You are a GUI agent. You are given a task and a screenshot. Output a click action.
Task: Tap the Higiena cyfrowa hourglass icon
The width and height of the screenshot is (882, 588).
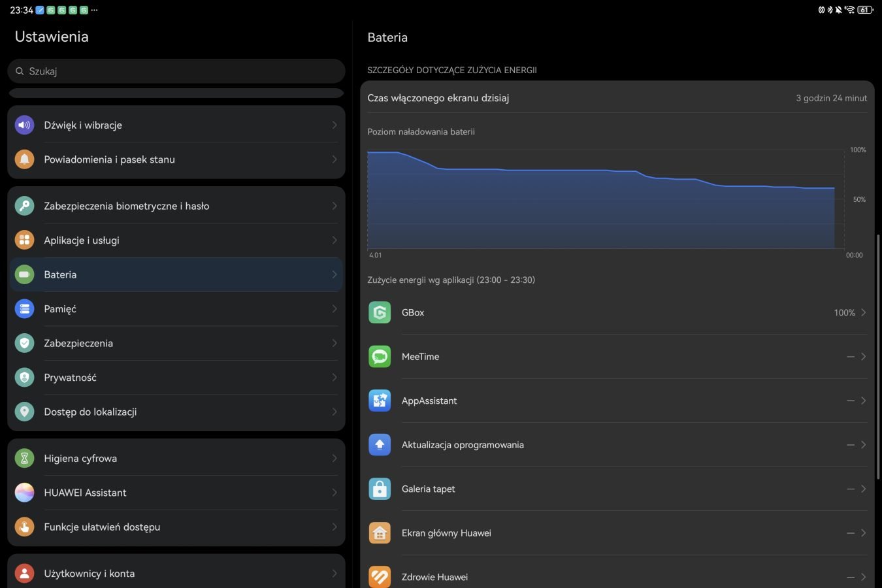pyautogui.click(x=24, y=459)
